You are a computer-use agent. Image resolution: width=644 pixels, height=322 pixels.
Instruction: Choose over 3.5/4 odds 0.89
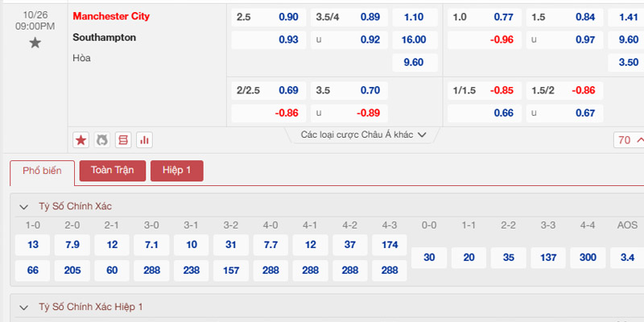[x=349, y=18]
